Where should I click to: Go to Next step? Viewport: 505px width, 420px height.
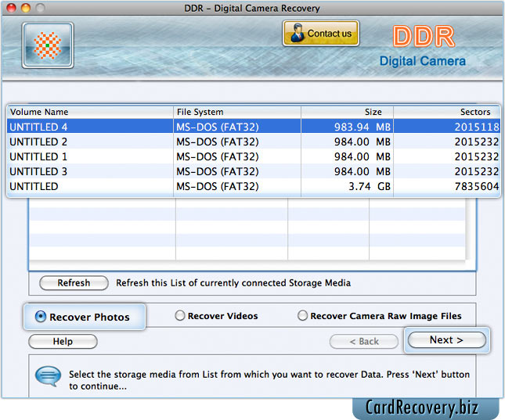[x=447, y=340]
